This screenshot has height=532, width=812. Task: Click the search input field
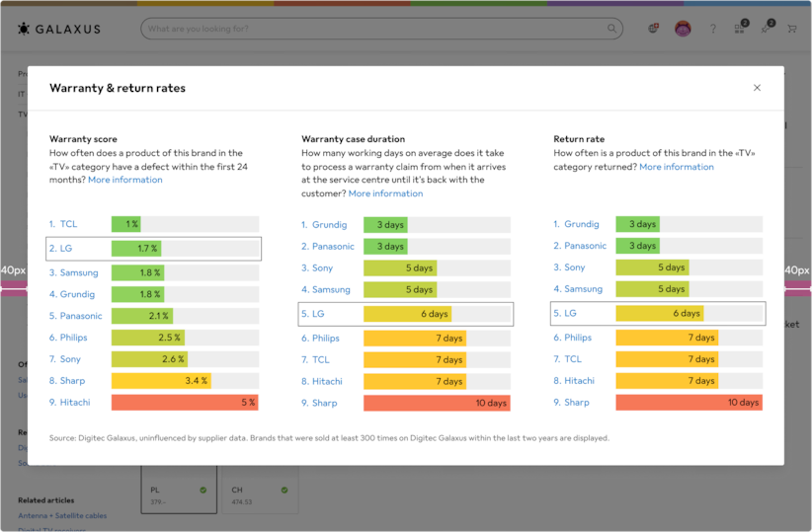pos(375,29)
